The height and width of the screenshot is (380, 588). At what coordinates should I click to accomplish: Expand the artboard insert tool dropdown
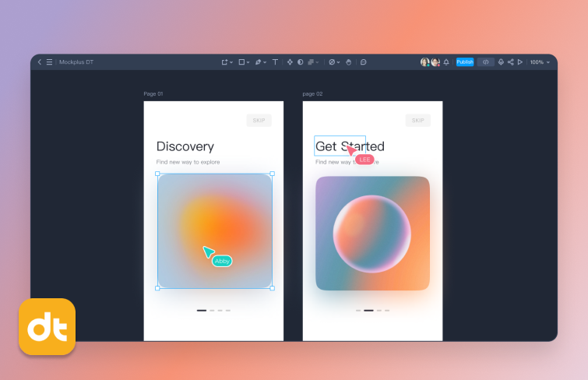(x=227, y=62)
